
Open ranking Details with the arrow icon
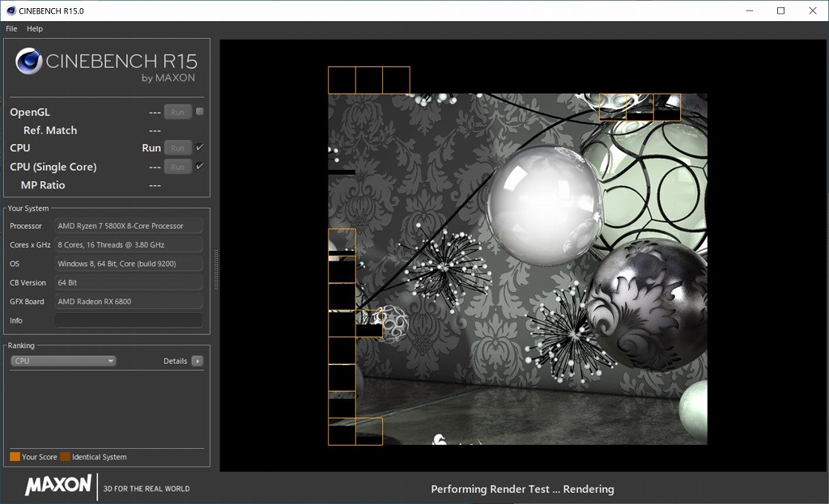(x=197, y=361)
